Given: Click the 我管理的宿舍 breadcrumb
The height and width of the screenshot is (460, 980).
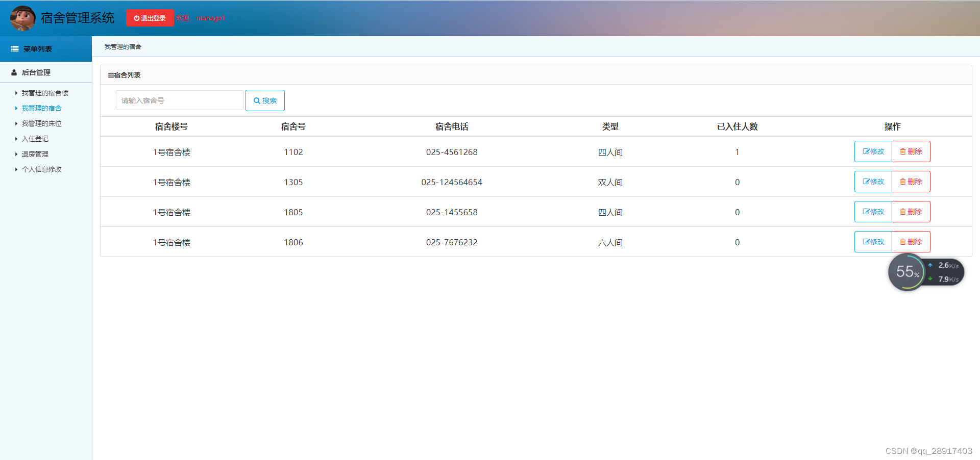Looking at the screenshot, I should click(123, 46).
